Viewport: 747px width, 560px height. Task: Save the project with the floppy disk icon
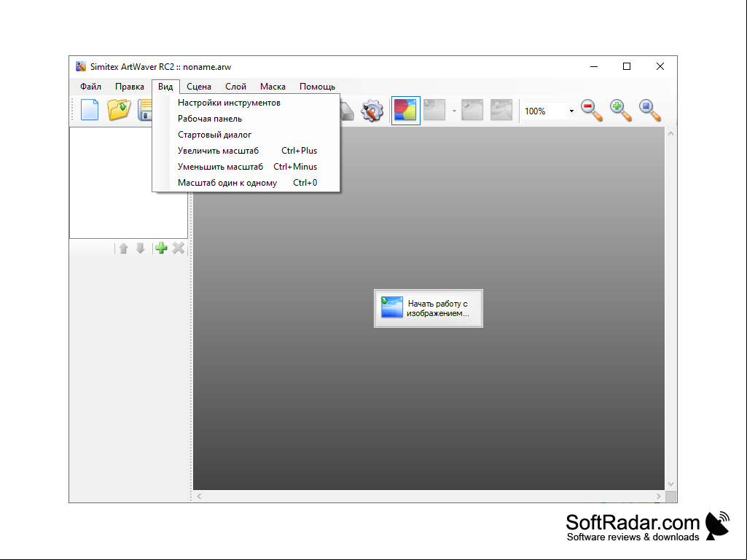coord(145,110)
